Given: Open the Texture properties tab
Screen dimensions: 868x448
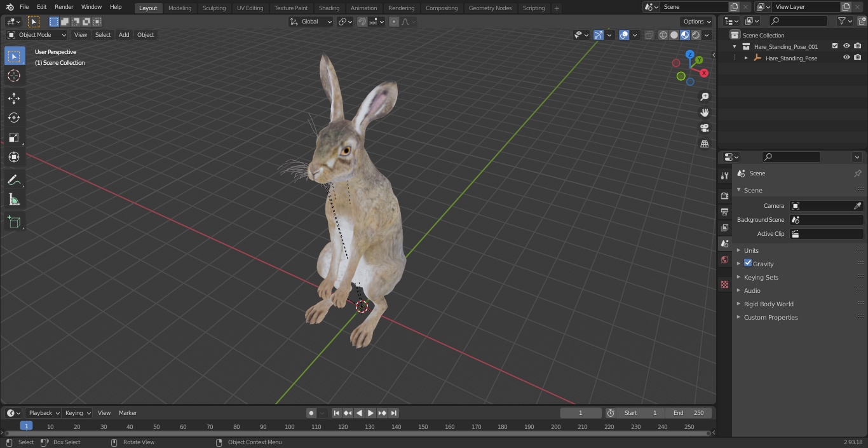Looking at the screenshot, I should 724,285.
